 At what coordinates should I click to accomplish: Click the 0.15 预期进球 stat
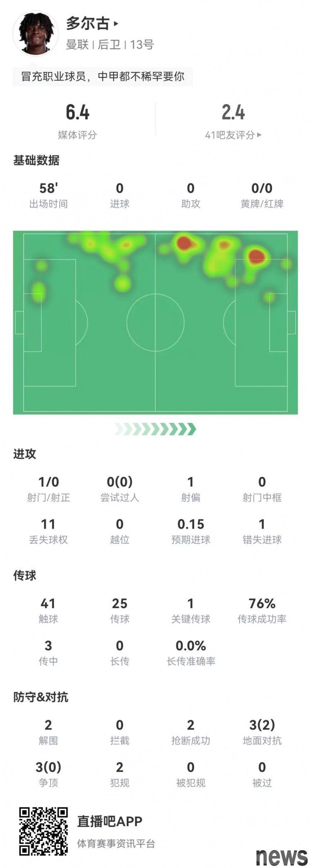[x=191, y=531]
